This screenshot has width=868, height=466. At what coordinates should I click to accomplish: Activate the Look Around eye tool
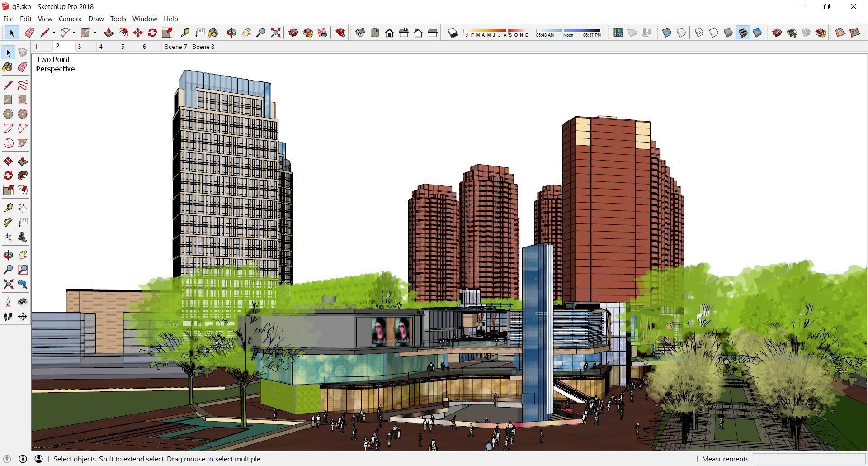coord(23,302)
